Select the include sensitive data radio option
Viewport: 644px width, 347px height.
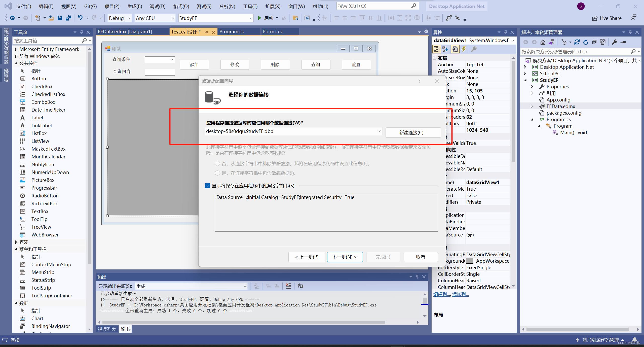(217, 173)
